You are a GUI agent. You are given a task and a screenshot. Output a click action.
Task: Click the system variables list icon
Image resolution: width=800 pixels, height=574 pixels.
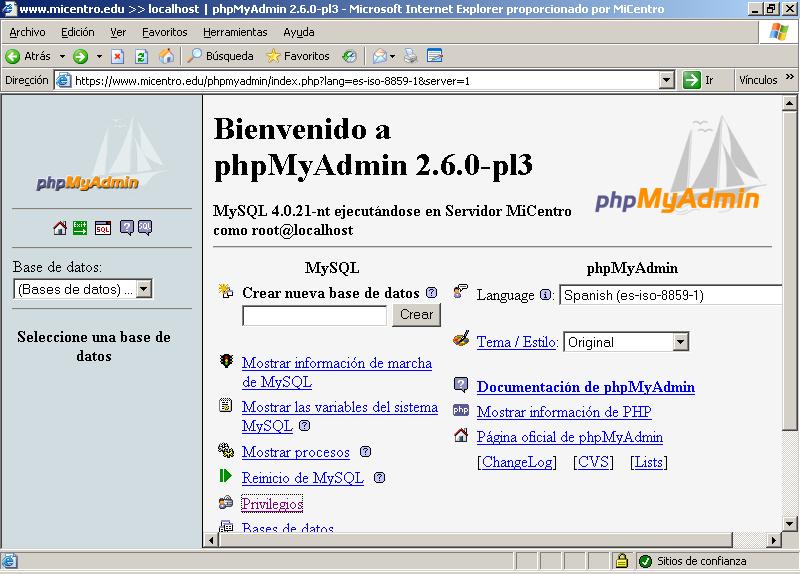click(x=226, y=405)
